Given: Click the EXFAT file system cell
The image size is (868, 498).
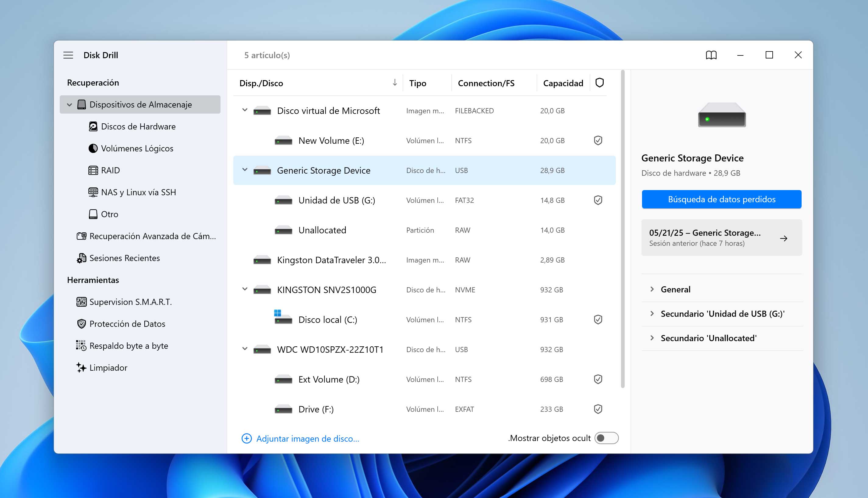Looking at the screenshot, I should click(x=464, y=409).
